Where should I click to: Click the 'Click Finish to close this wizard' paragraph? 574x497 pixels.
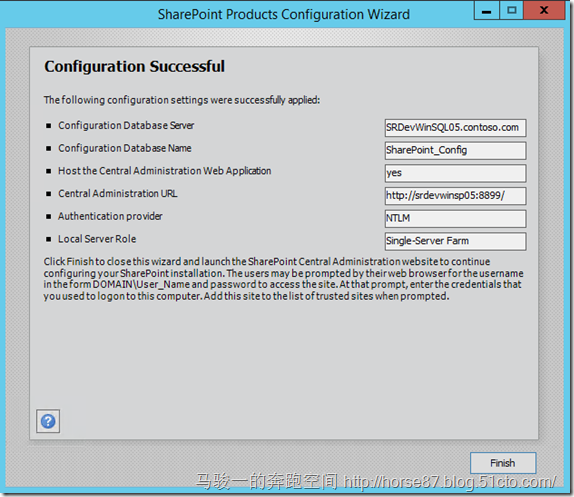point(283,279)
